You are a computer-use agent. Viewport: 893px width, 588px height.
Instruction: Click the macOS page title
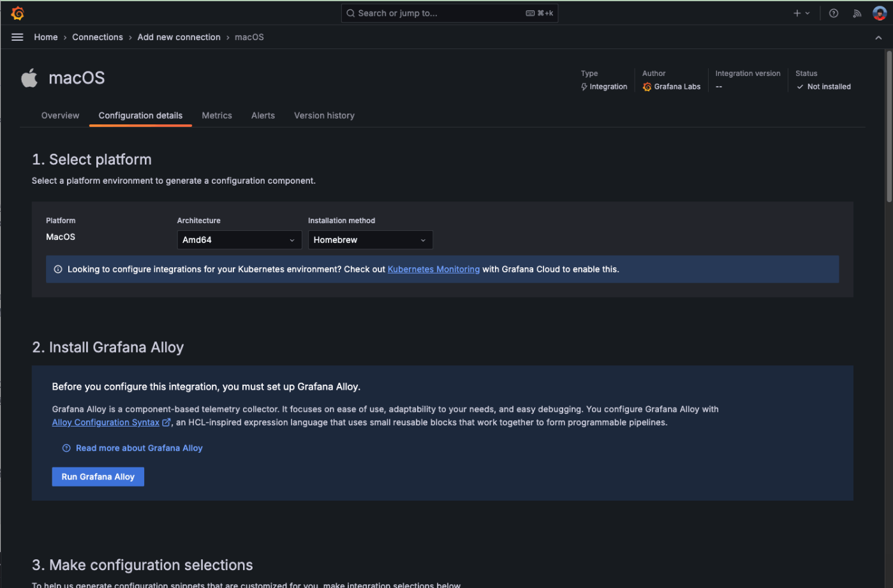tap(77, 78)
